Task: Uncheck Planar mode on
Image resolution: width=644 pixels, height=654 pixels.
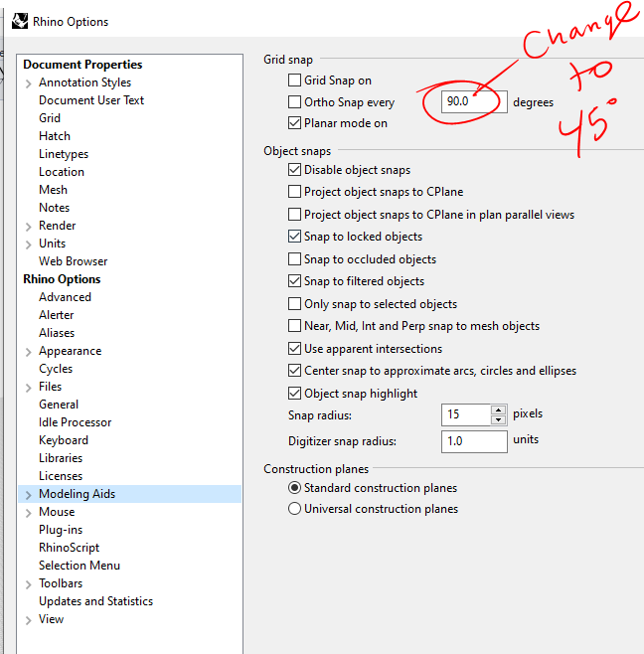Action: [x=294, y=123]
